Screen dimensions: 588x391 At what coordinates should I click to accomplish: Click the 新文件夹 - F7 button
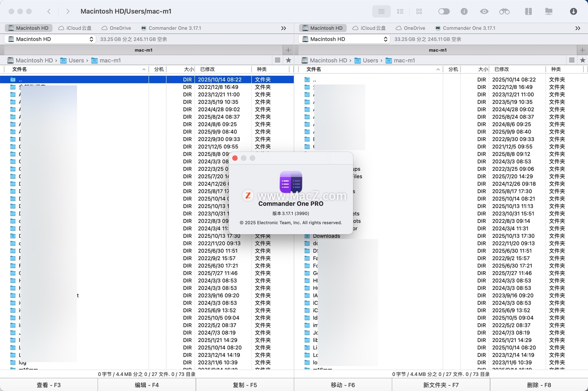click(441, 385)
